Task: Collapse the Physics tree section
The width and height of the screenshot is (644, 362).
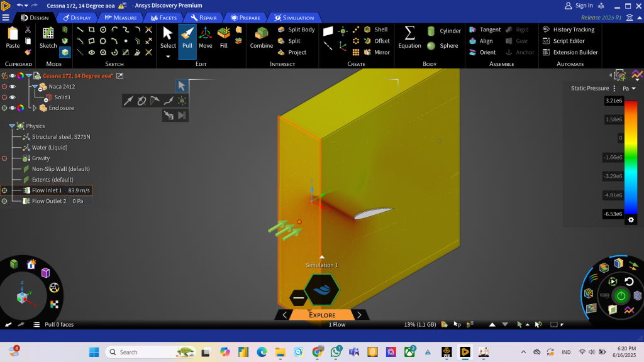Action: click(12, 126)
